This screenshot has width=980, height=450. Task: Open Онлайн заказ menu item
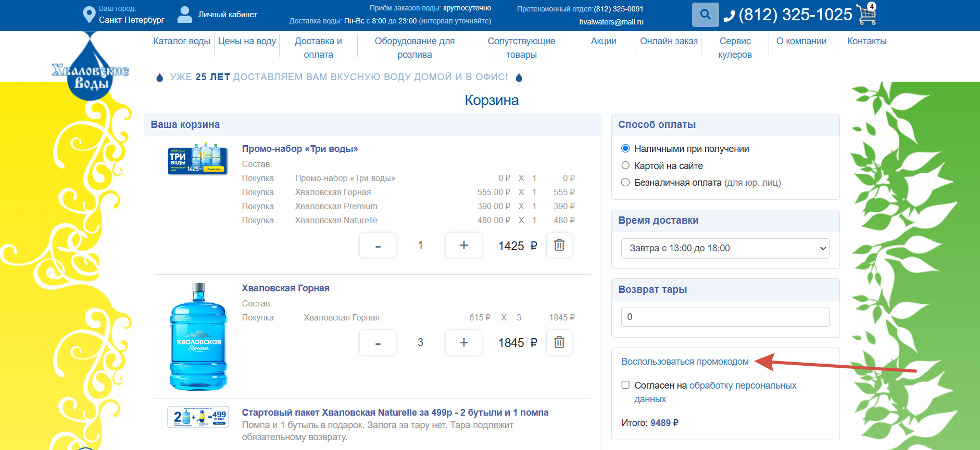(x=669, y=41)
